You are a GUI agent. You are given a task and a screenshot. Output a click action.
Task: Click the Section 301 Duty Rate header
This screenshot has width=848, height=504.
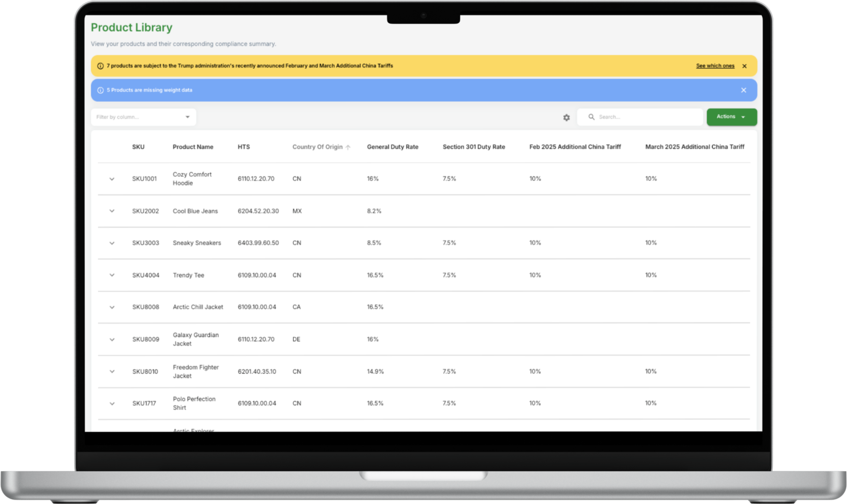pos(474,147)
